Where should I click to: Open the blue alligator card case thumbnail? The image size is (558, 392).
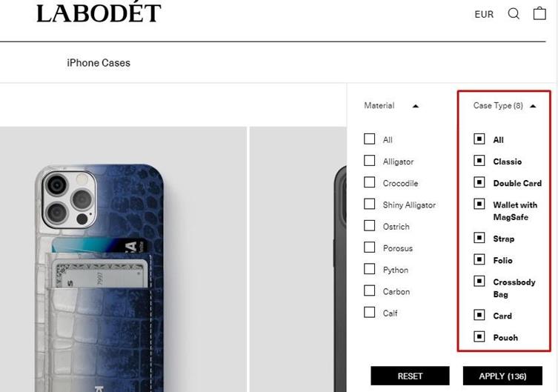click(x=123, y=259)
